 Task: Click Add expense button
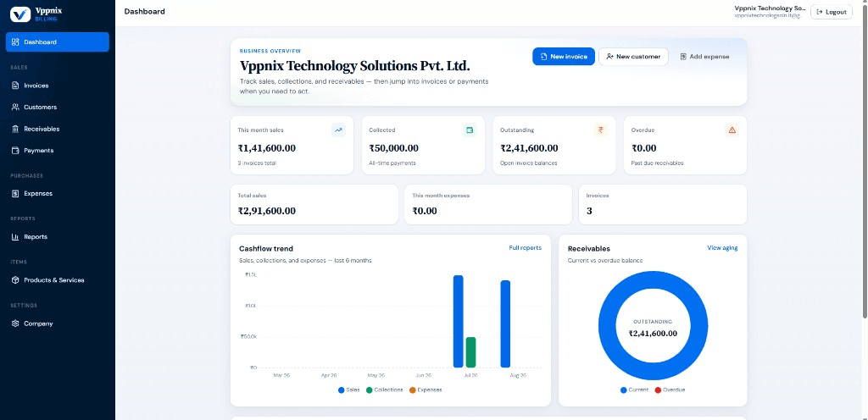704,57
